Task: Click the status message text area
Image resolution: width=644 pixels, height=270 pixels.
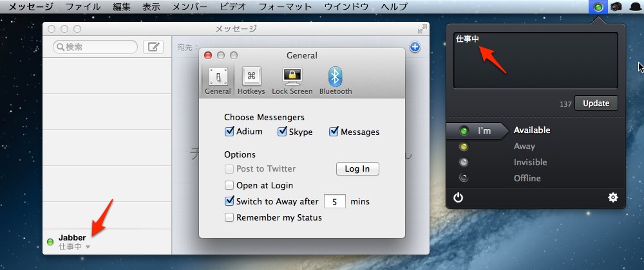Action: coord(536,60)
